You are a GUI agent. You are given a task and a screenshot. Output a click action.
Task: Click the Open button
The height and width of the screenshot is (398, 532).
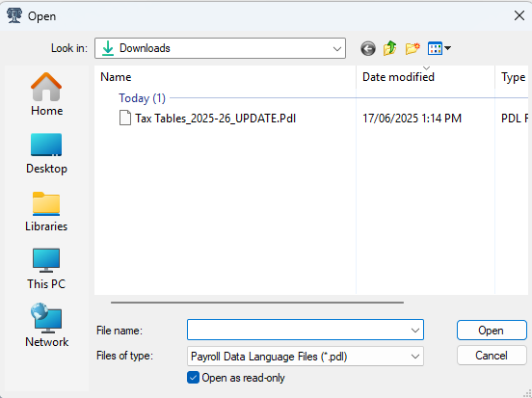click(492, 331)
